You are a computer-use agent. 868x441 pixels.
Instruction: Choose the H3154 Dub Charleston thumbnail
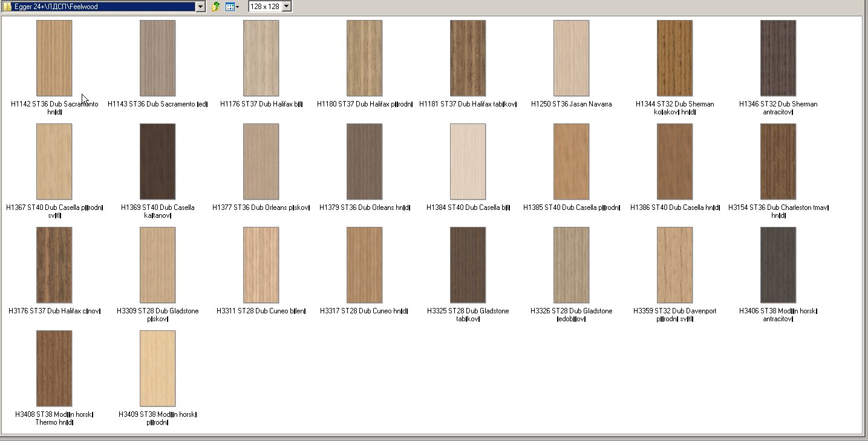[778, 162]
